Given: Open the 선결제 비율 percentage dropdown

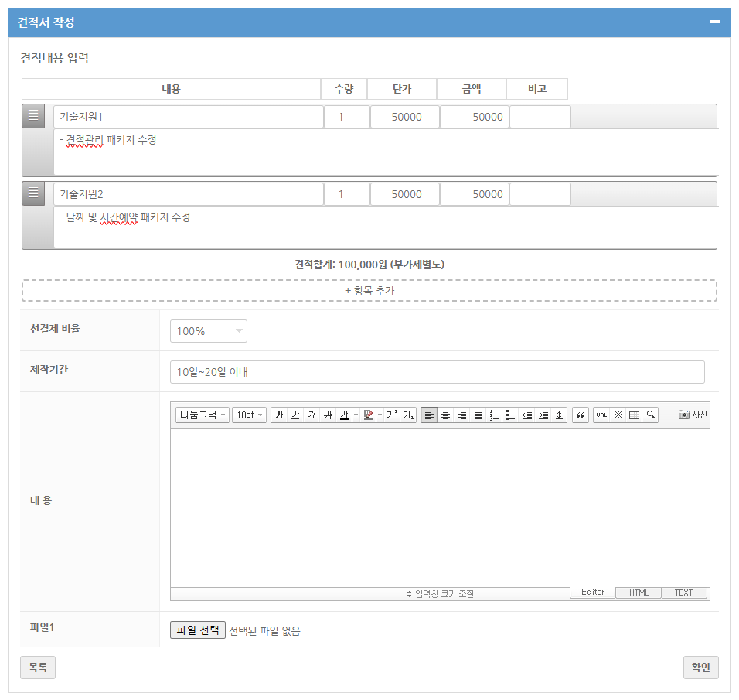Looking at the screenshot, I should click(209, 330).
